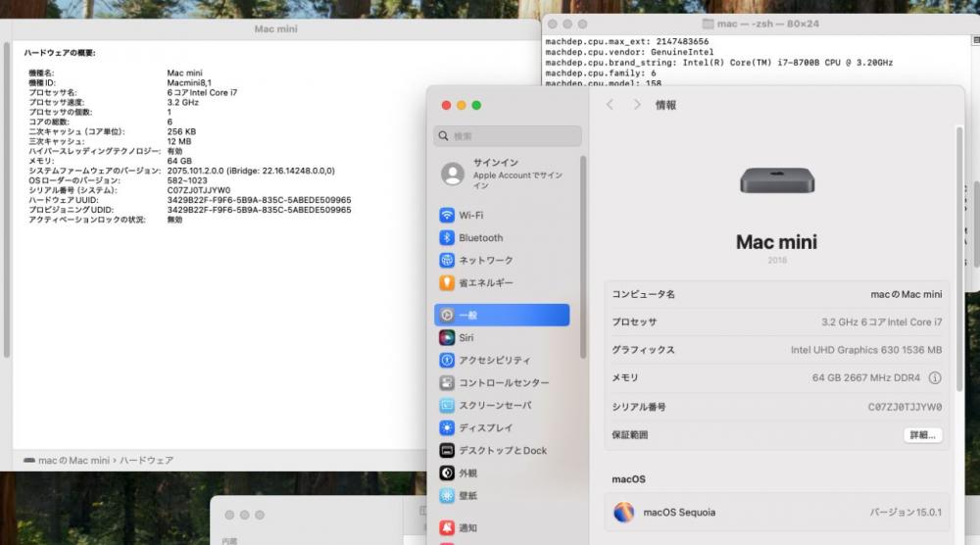Viewport: 980px width, 545px height.
Task: Click コンピュータ名 value 'macのMac mini'
Action: pyautogui.click(x=906, y=294)
